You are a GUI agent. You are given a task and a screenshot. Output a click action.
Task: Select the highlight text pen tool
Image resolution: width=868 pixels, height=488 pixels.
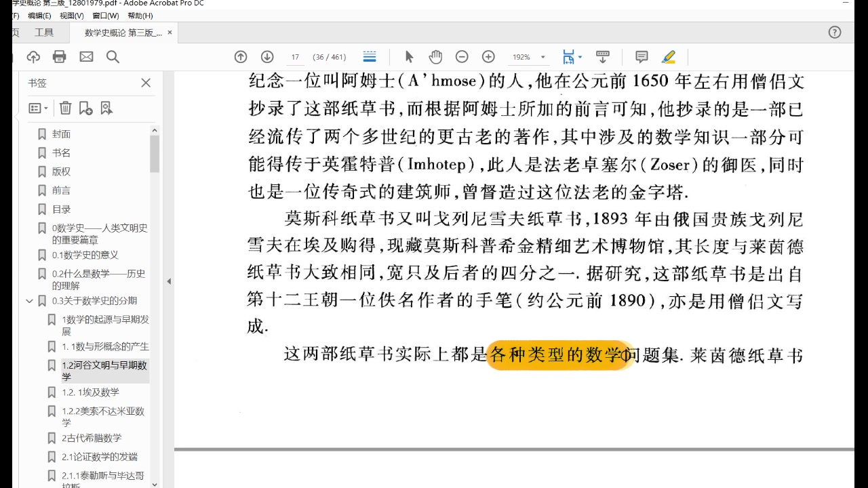669,57
